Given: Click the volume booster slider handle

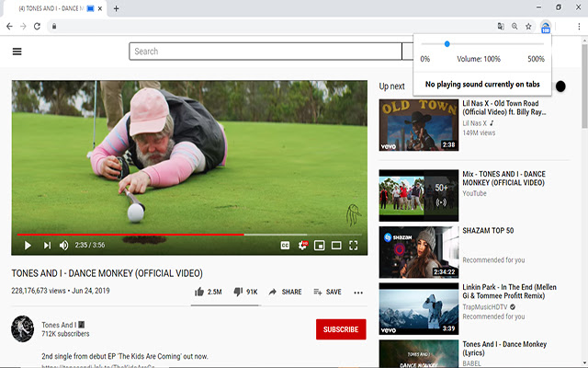Looking at the screenshot, I should (x=447, y=44).
